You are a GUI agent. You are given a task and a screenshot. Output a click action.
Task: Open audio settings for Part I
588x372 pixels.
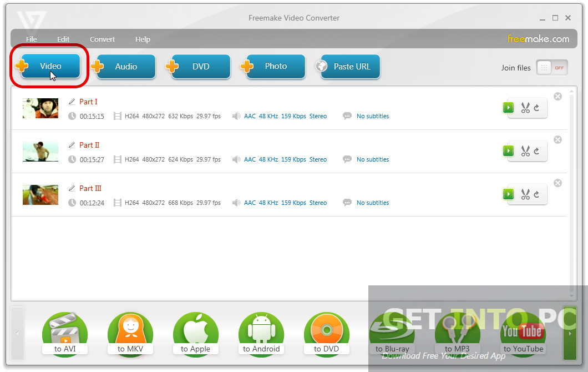click(285, 117)
